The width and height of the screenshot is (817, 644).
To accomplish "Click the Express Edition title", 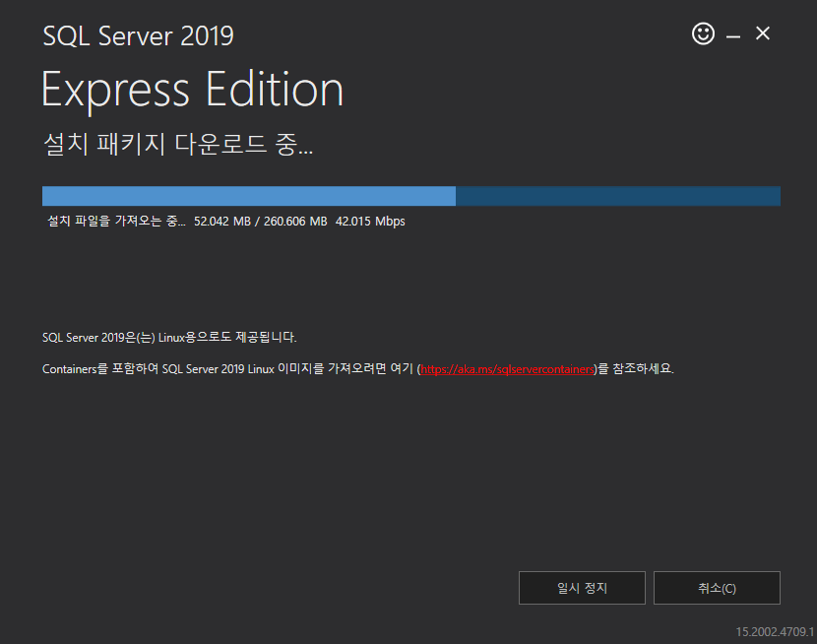I will pyautogui.click(x=192, y=91).
